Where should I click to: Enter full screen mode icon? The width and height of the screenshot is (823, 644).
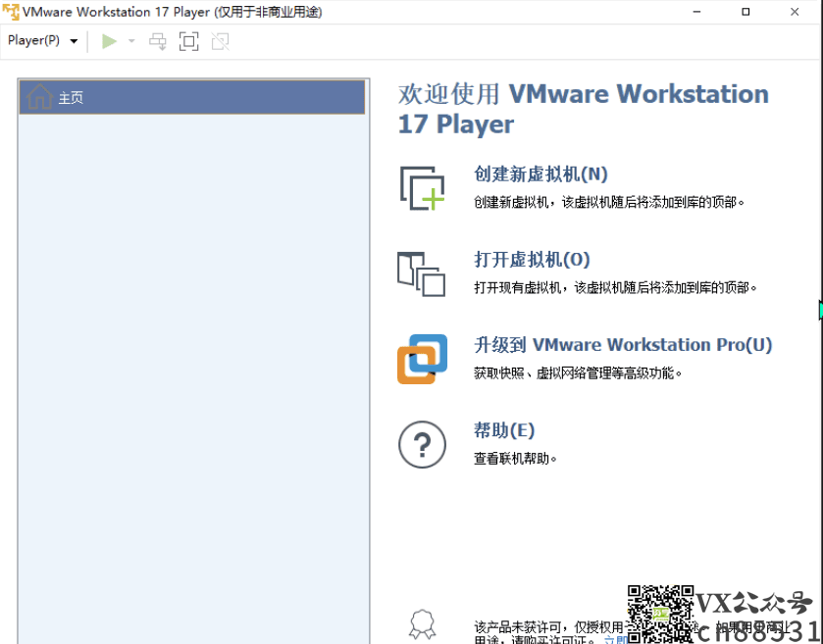pyautogui.click(x=189, y=41)
